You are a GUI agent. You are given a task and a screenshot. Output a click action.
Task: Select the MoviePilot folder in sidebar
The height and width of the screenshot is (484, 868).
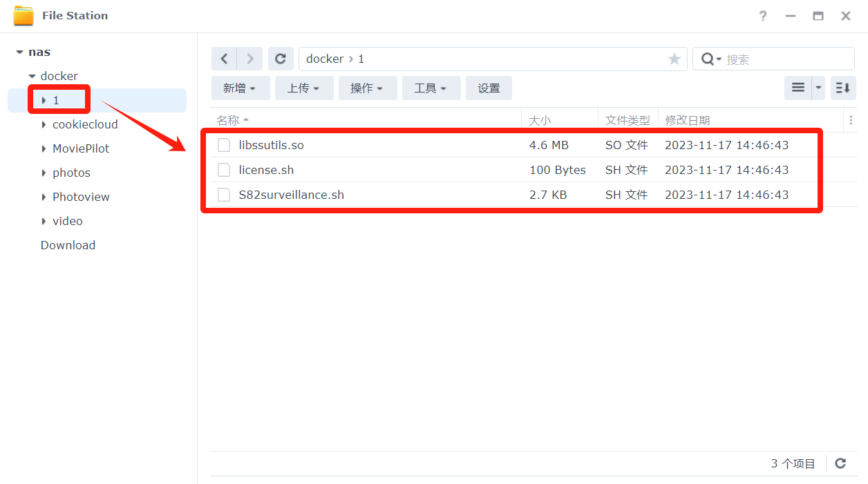coord(81,148)
